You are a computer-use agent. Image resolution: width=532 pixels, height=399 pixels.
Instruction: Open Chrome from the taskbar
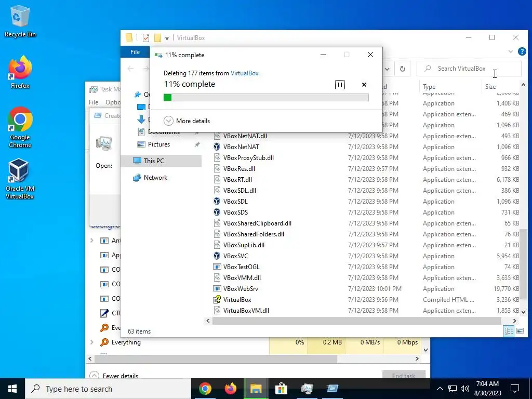tap(205, 389)
